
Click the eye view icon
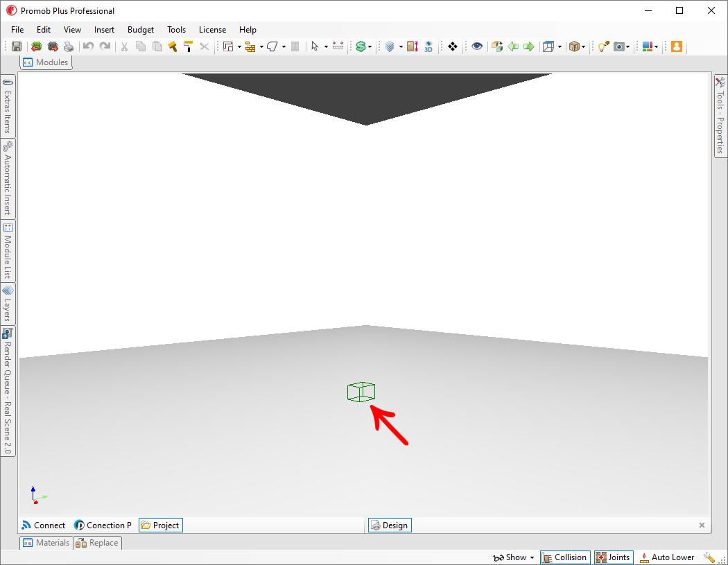pyautogui.click(x=477, y=46)
